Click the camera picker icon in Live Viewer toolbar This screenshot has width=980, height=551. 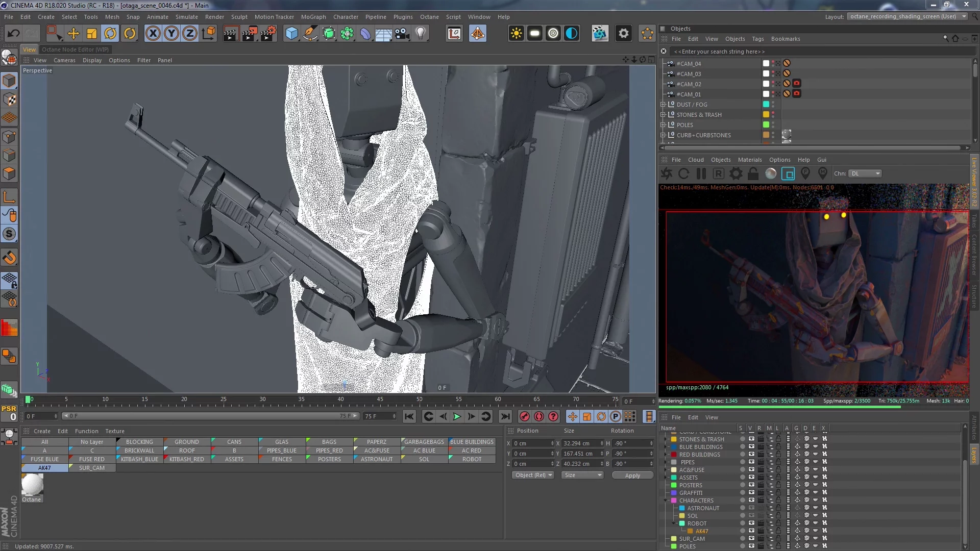click(805, 173)
